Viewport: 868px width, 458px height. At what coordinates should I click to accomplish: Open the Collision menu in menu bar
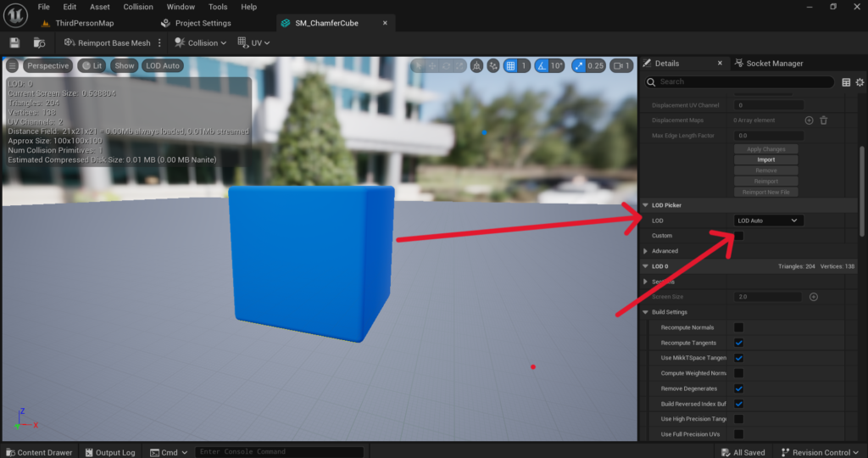pos(138,7)
